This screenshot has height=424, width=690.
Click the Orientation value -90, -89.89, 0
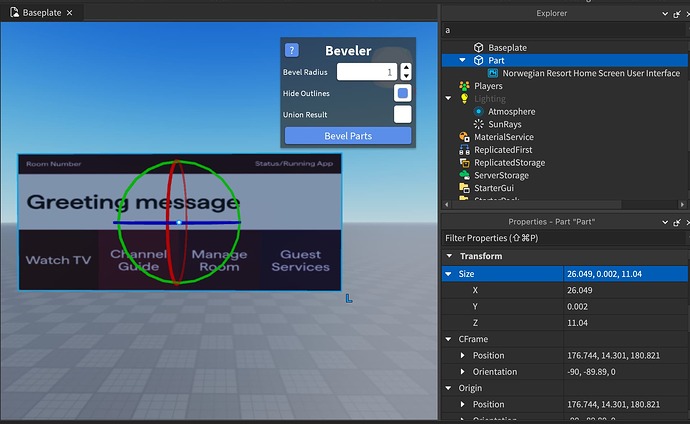tap(591, 372)
